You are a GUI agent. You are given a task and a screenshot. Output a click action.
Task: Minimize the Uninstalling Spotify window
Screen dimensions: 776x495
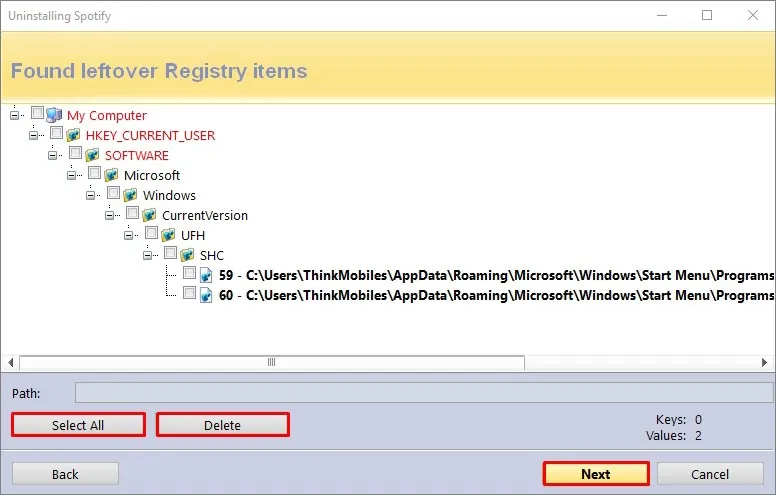click(x=662, y=15)
